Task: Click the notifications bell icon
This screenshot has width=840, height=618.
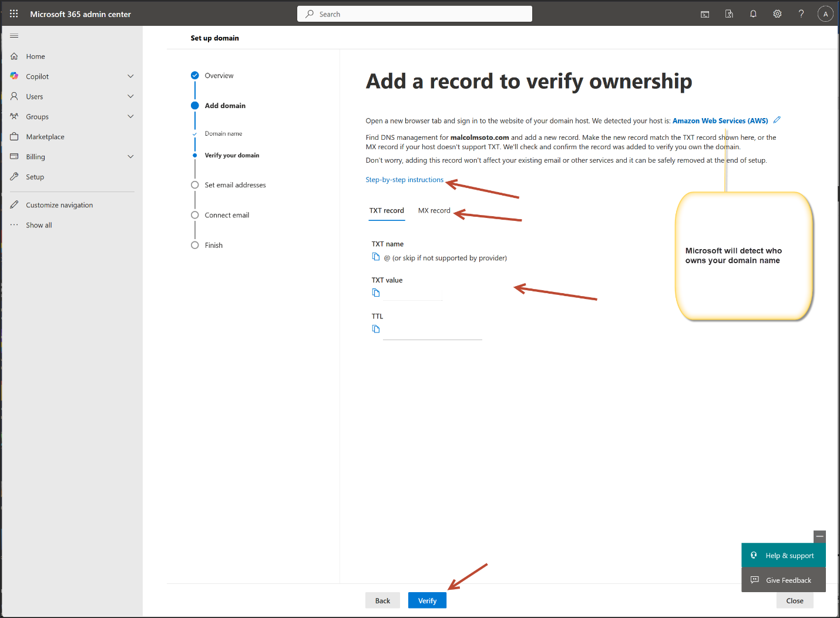Action: pyautogui.click(x=753, y=14)
